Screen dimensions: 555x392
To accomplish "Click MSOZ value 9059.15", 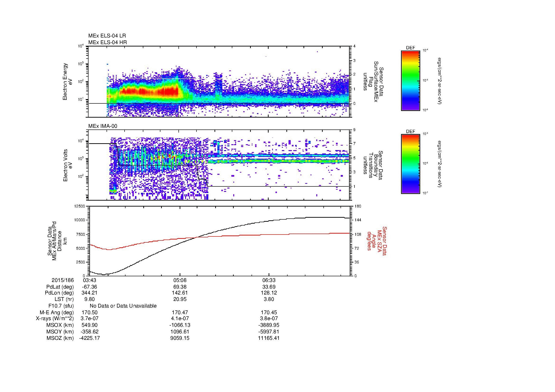I will pyautogui.click(x=180, y=338).
